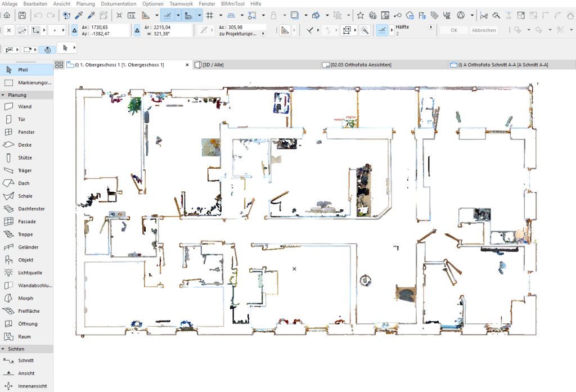The width and height of the screenshot is (576, 392).
Task: Collapse the Sichten toolbox section
Action: tap(3, 349)
